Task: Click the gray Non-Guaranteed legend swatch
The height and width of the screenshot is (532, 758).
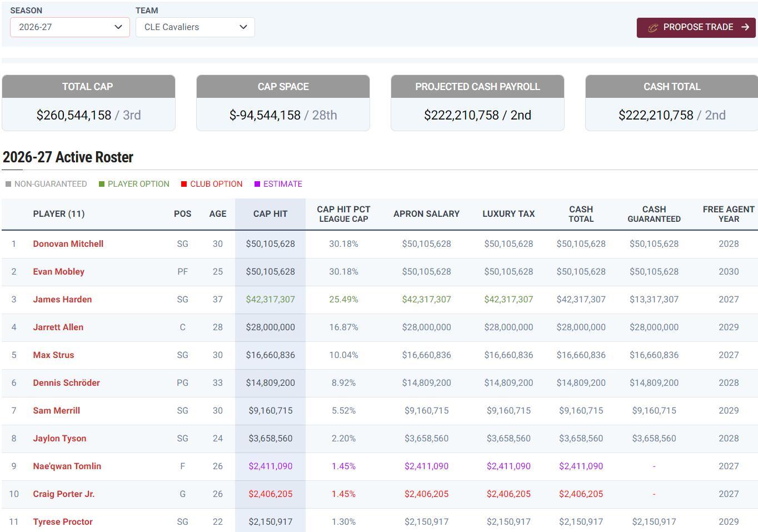Action: (8, 184)
